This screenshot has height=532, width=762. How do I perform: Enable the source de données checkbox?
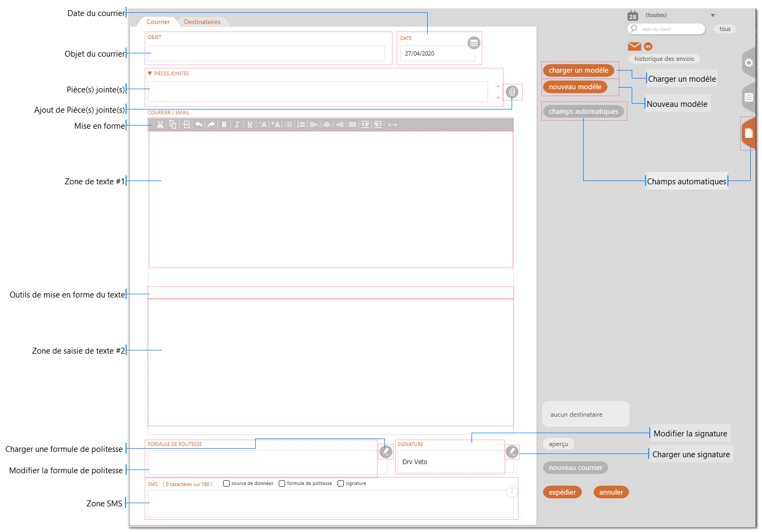(x=226, y=483)
